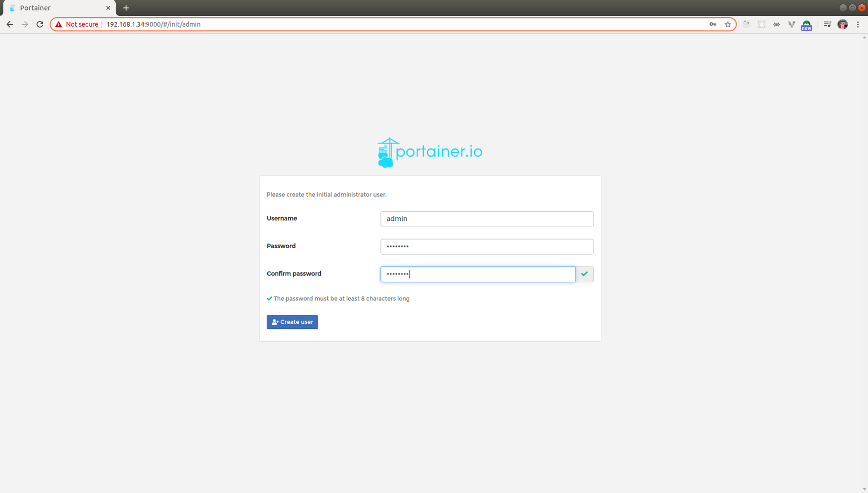Open the greyed-out circular target extension
This screenshot has height=493, width=868.
point(746,24)
